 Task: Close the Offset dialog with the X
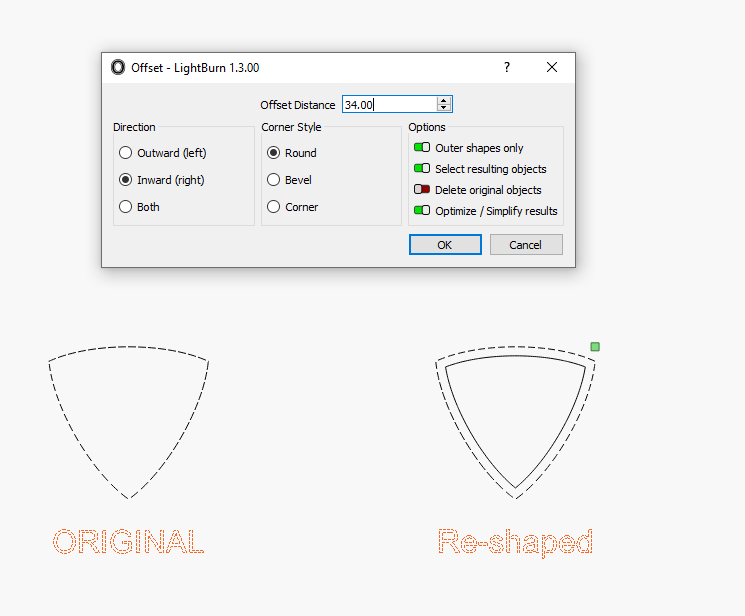coord(552,67)
